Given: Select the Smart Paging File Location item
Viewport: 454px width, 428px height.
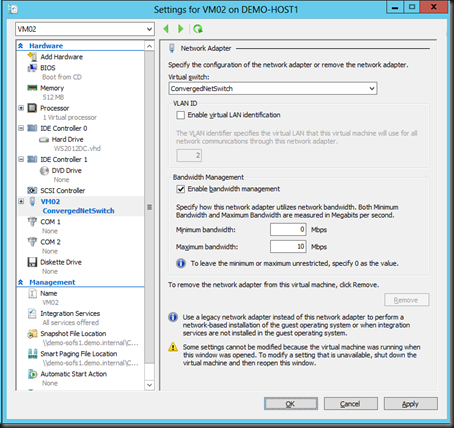Looking at the screenshot, I should pos(79,354).
